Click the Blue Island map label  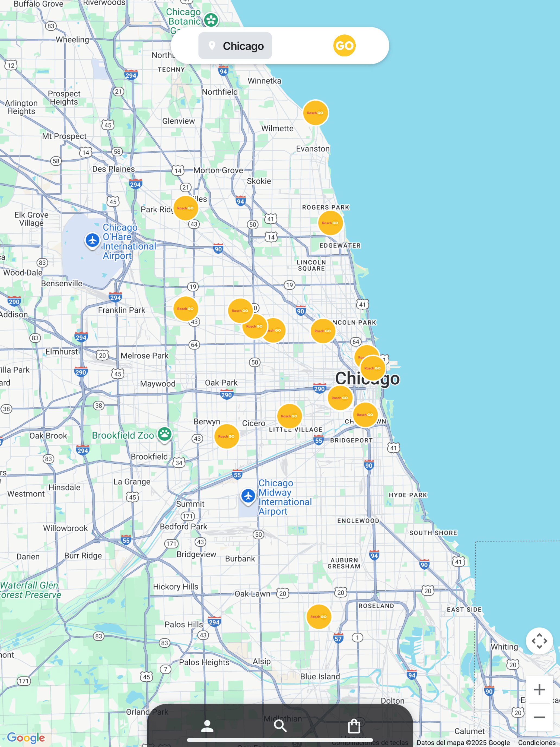[320, 676]
